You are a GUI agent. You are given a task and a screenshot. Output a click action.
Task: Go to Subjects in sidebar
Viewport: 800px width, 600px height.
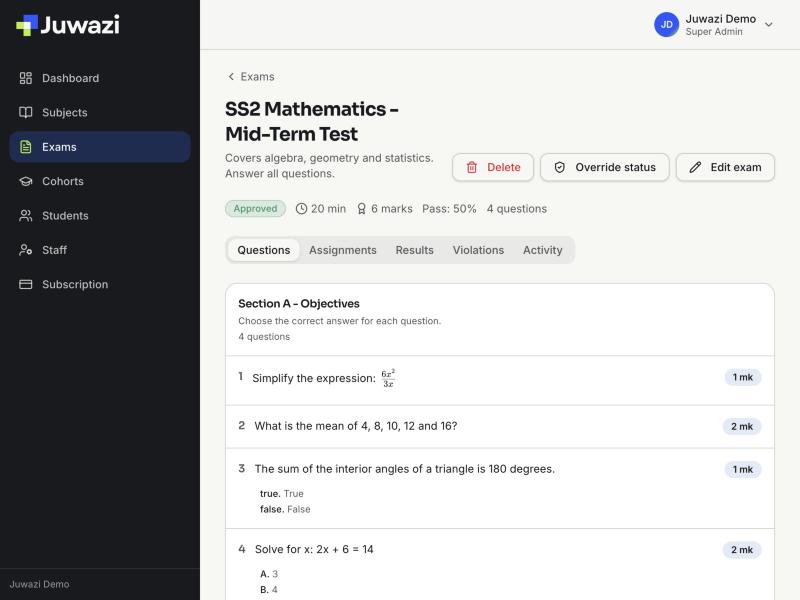[x=100, y=112]
